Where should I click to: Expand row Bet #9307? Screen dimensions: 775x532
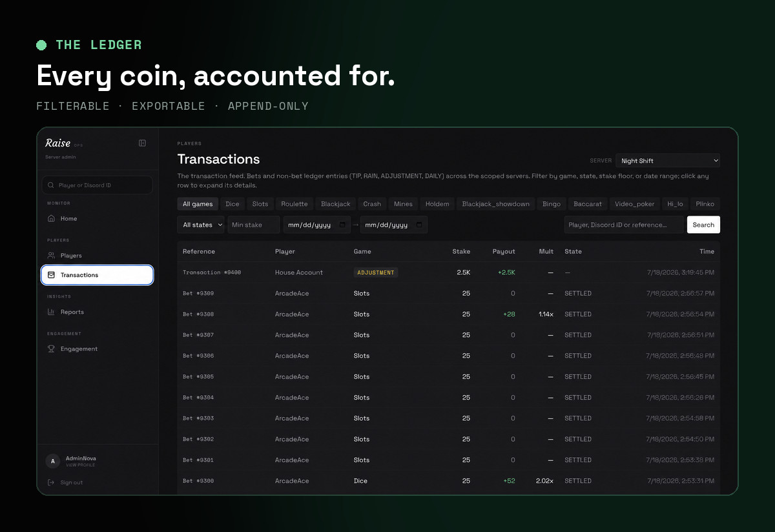[448, 335]
